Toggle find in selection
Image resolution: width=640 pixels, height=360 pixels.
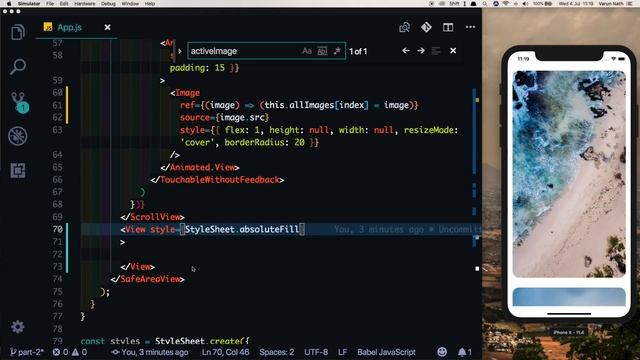pos(436,51)
